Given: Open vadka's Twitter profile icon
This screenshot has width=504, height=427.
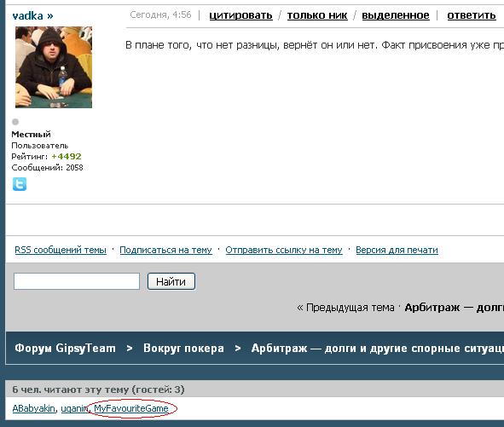Looking at the screenshot, I should click(20, 184).
